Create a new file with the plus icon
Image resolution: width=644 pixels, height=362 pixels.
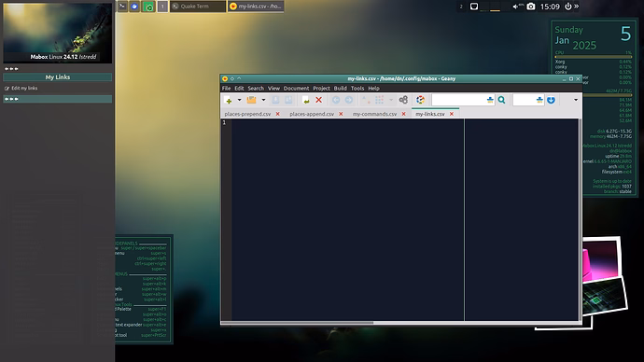(x=229, y=100)
